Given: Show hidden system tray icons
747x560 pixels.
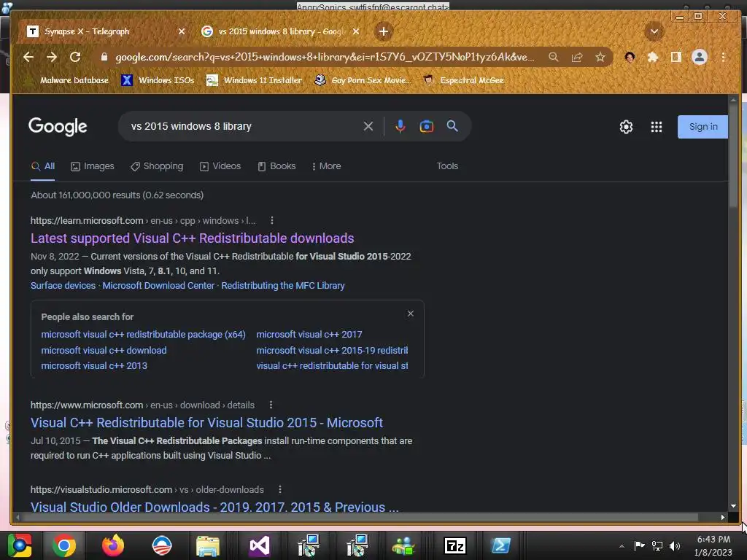Looking at the screenshot, I should pyautogui.click(x=622, y=546).
